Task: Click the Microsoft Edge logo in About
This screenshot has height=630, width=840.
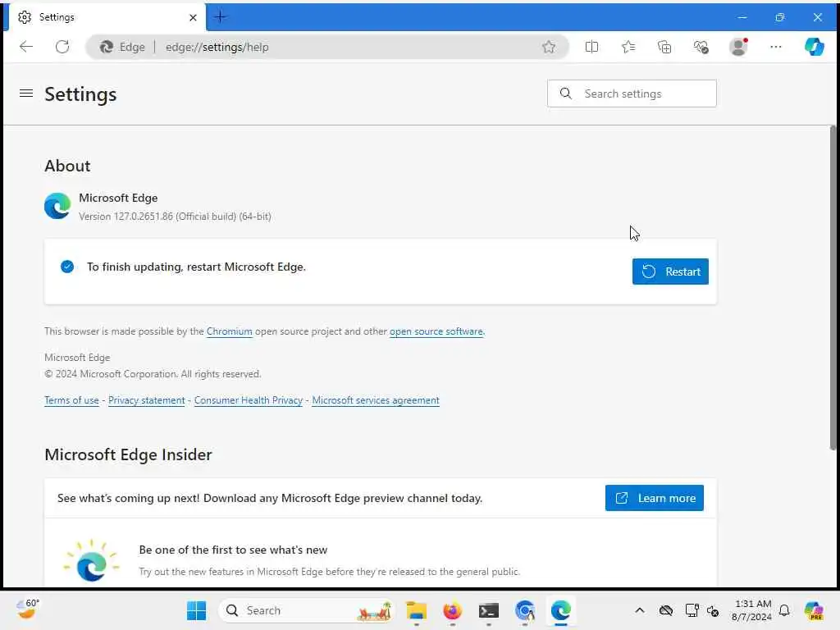Action: coord(57,206)
